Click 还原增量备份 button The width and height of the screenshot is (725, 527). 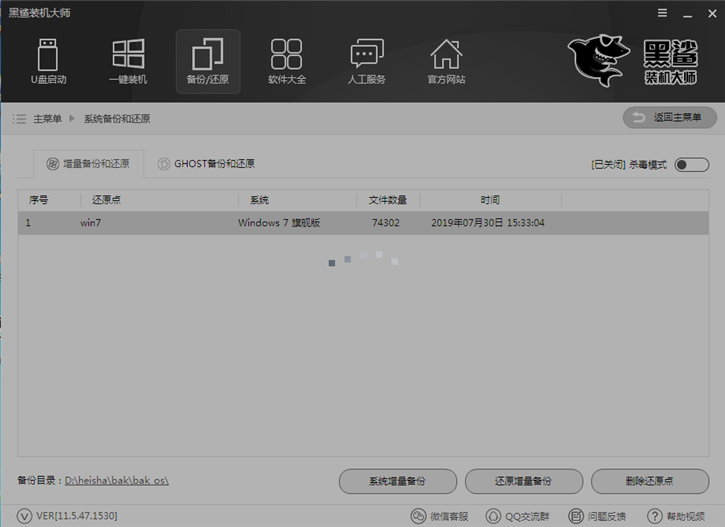pos(524,481)
